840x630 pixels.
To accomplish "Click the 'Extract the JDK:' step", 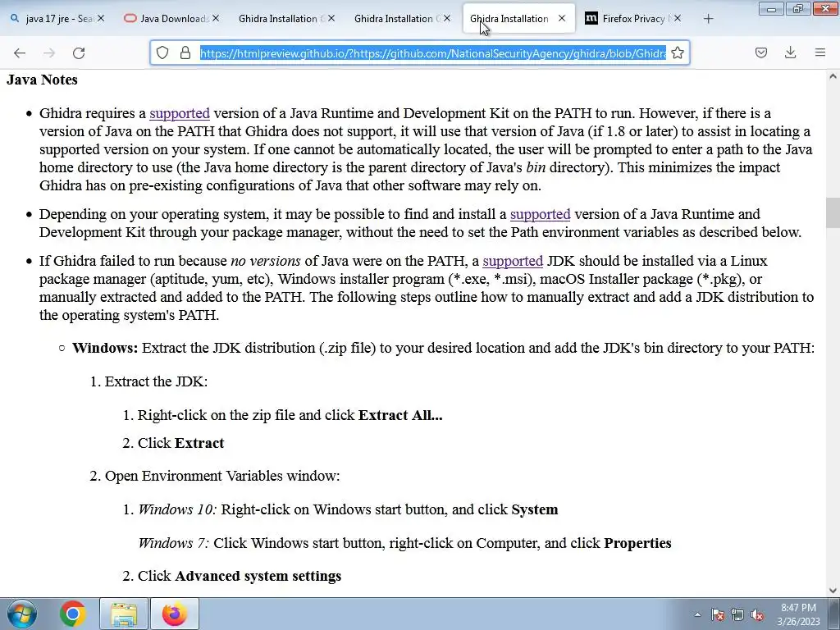I will [156, 381].
